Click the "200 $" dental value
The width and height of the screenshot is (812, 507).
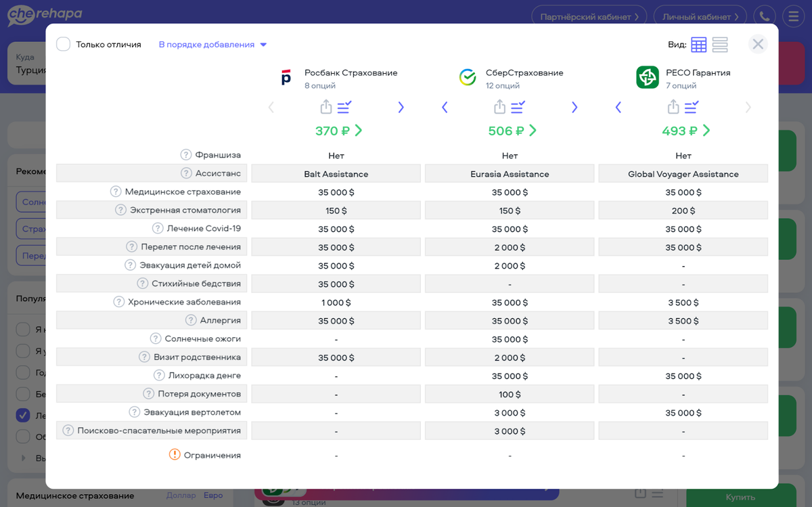683,211
